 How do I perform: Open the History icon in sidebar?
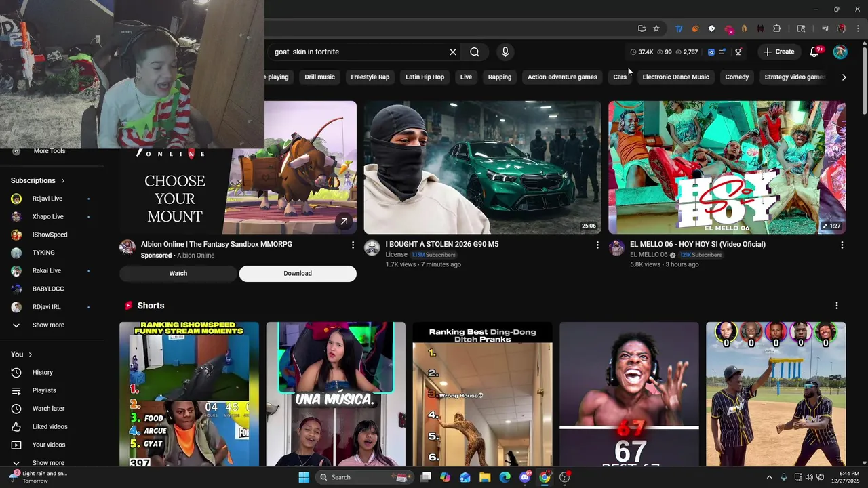[16, 372]
